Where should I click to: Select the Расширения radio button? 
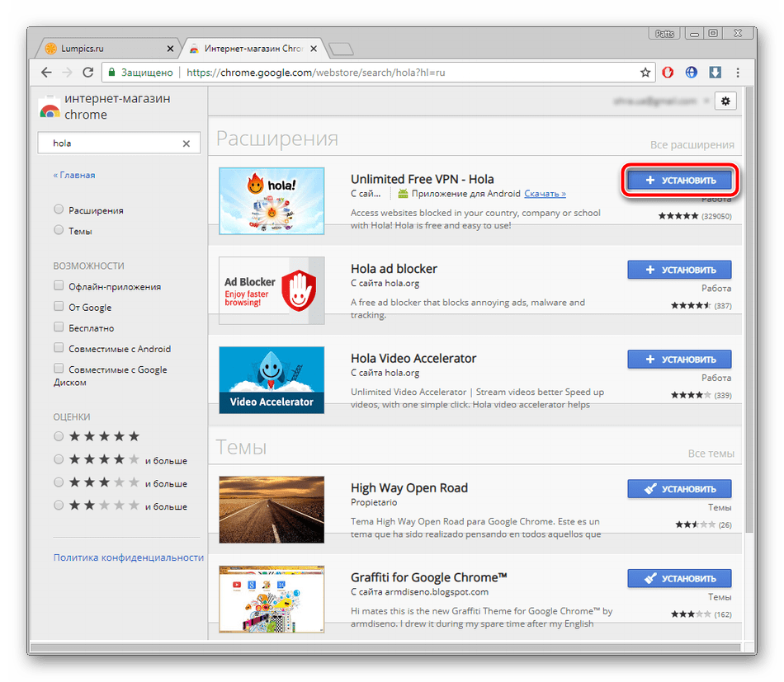(59, 210)
